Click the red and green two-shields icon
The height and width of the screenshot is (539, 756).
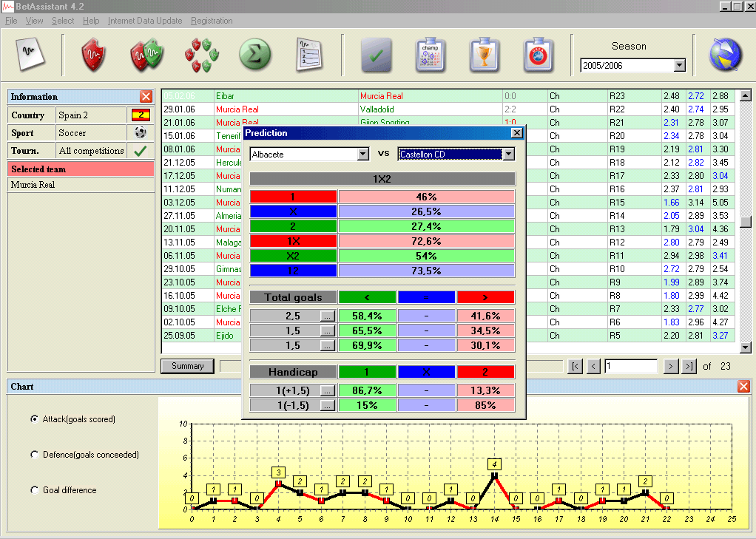coord(146,54)
